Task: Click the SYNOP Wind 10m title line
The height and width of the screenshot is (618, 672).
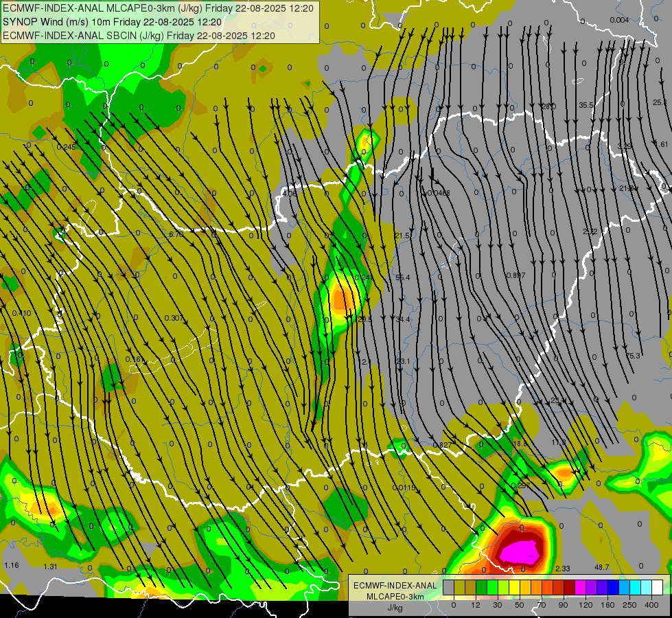Action: tap(113, 22)
